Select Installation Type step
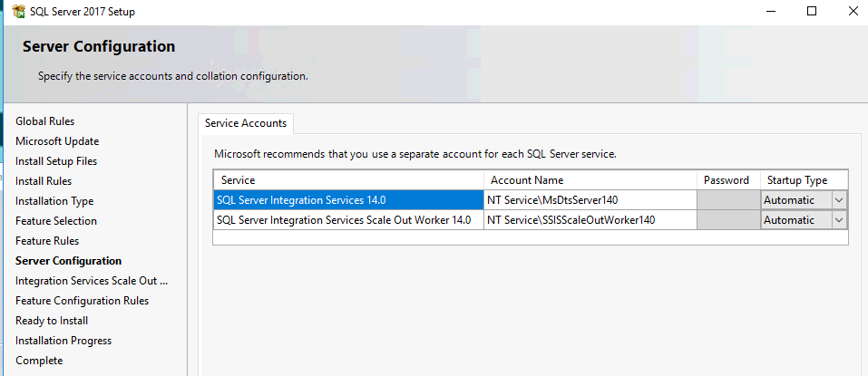 [x=54, y=201]
